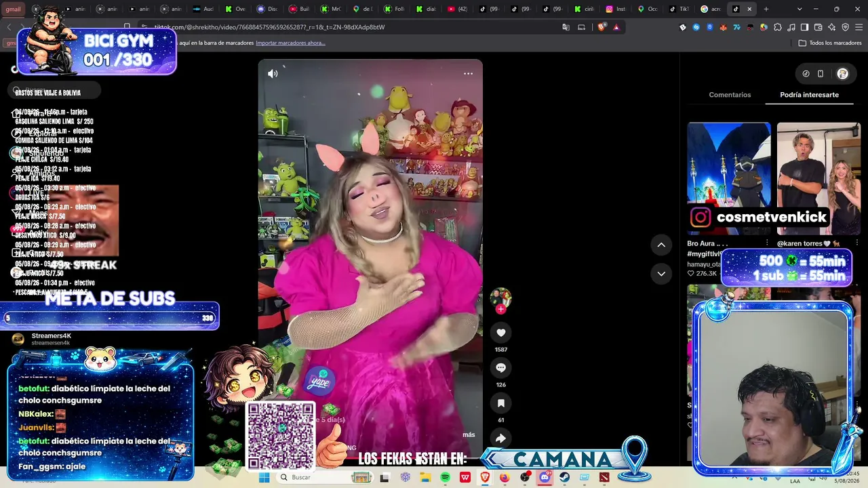The height and width of the screenshot is (488, 868).
Task: Click the Brave Shields lion icon
Action: [x=601, y=27]
